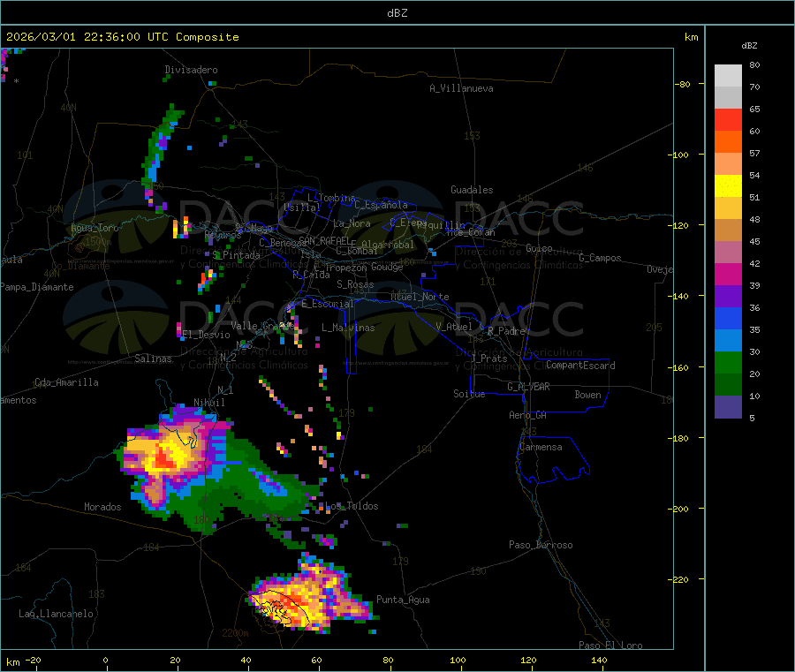
Task: Click the A_Villanueva map label
Action: (x=461, y=88)
